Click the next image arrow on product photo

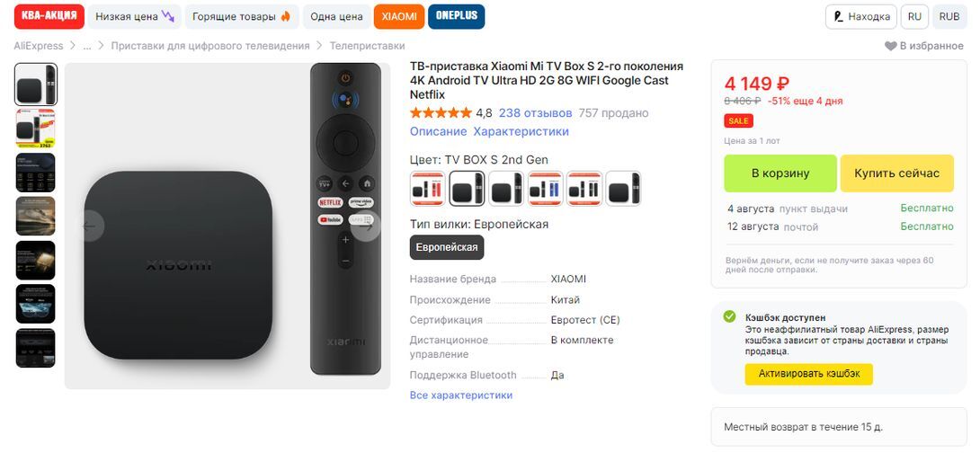pyautogui.click(x=366, y=226)
